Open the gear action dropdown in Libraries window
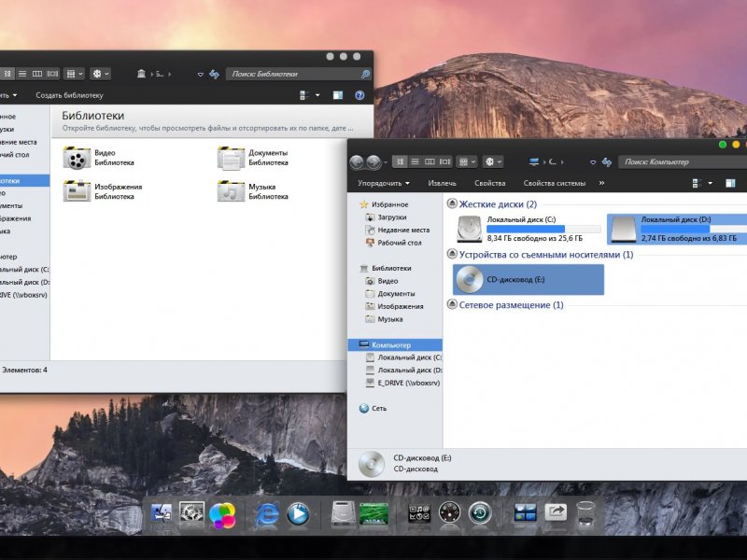 [101, 74]
